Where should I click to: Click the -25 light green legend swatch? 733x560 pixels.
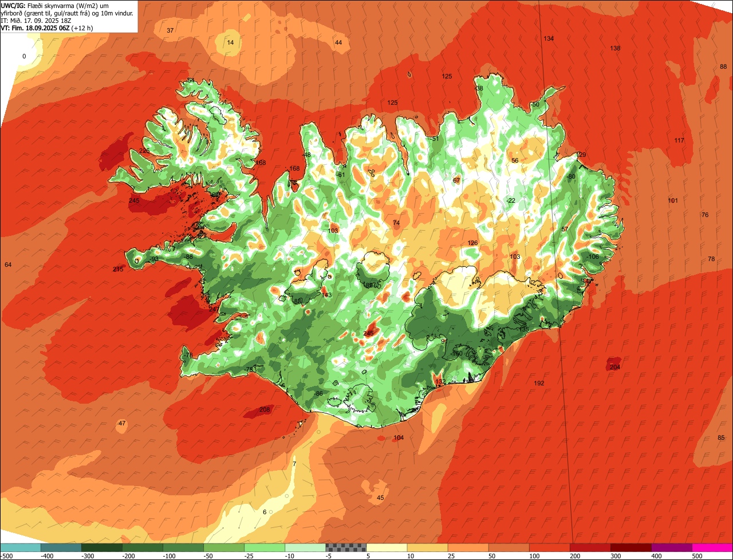[265, 547]
